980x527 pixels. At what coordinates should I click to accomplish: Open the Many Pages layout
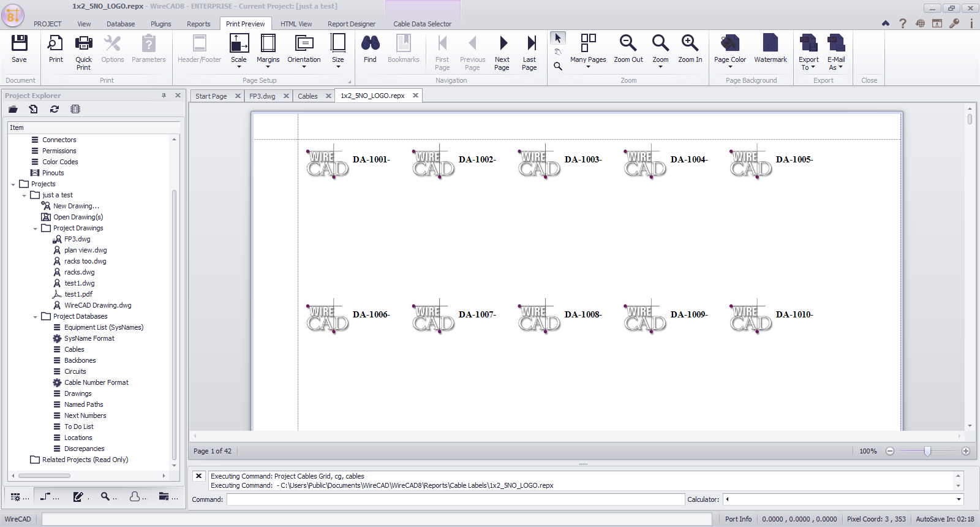(588, 51)
